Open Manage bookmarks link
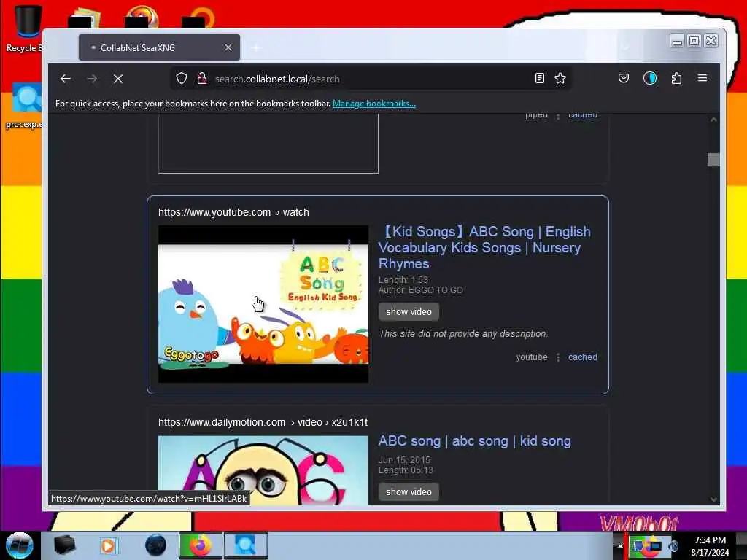 [374, 104]
